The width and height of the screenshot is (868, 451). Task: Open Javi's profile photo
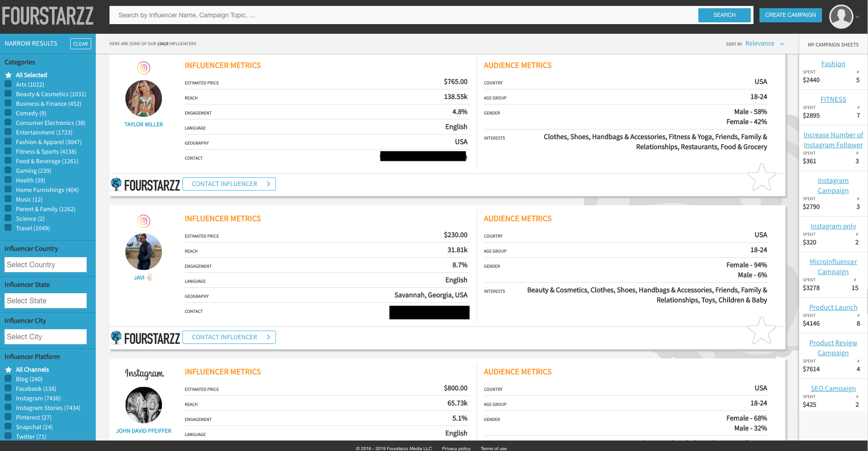click(x=144, y=252)
